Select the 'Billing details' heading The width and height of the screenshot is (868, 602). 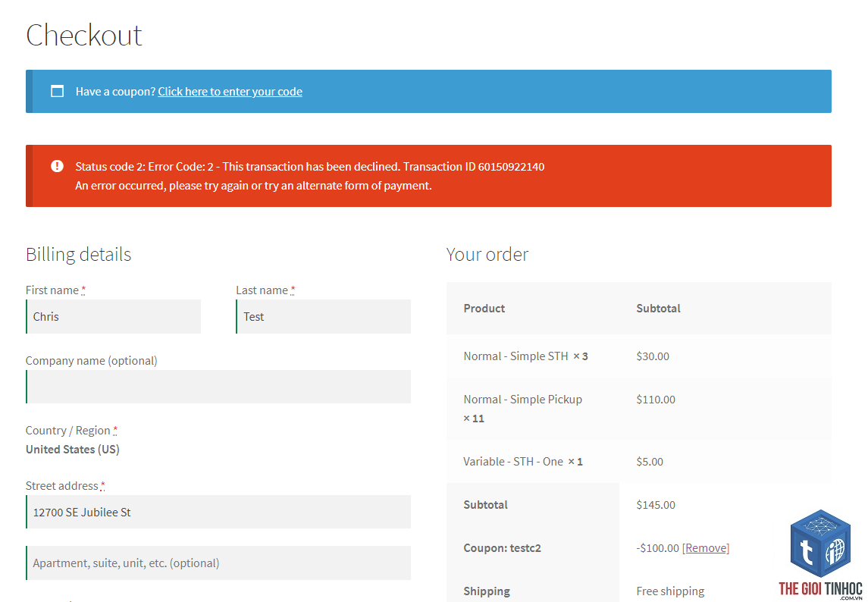click(x=79, y=254)
